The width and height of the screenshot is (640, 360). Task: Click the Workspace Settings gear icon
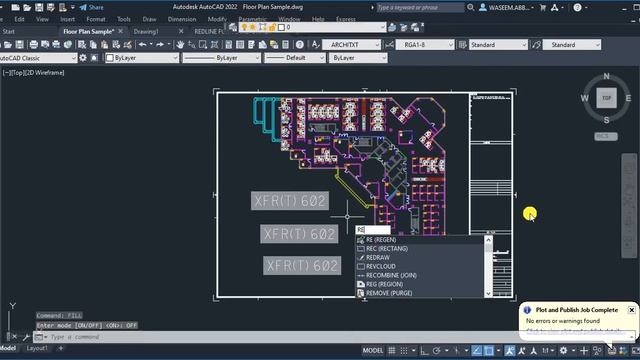[83, 58]
